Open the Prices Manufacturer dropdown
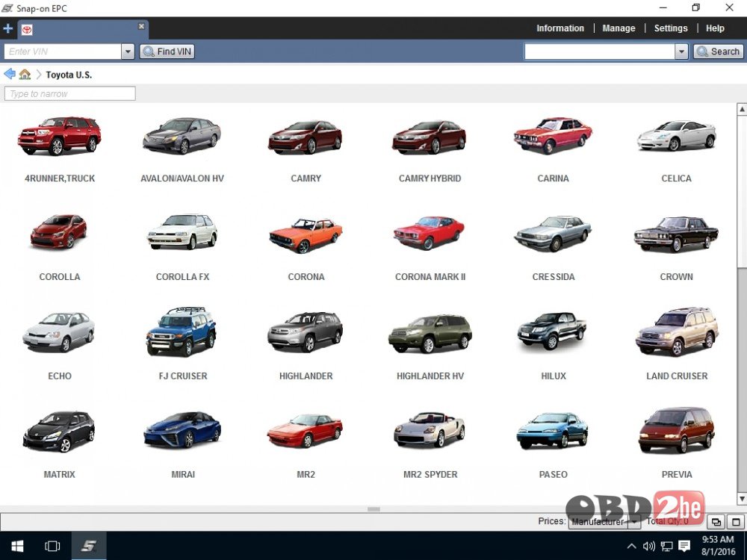Screen dimensions: 747x560 click(x=604, y=522)
